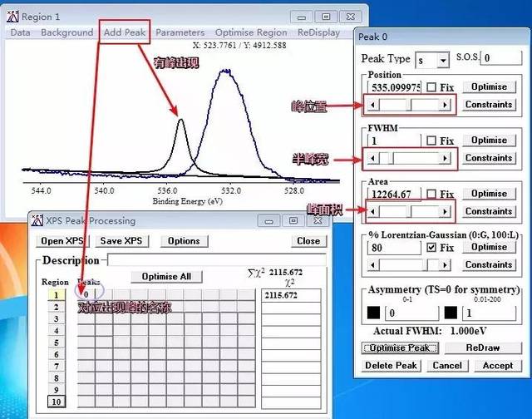The width and height of the screenshot is (532, 419).
Task: Click the asymmetry 0.01-200 black square
Action: (451, 313)
